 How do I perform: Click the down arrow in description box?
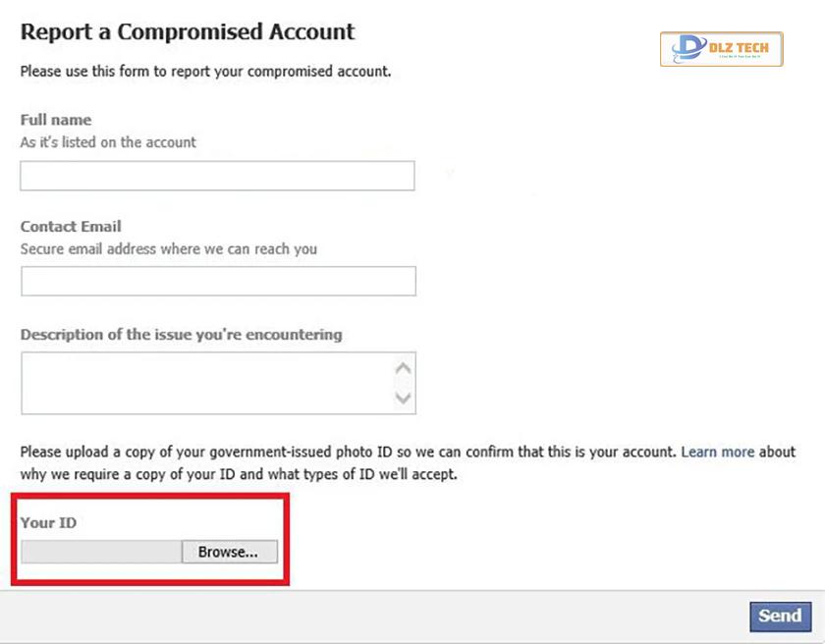(403, 398)
